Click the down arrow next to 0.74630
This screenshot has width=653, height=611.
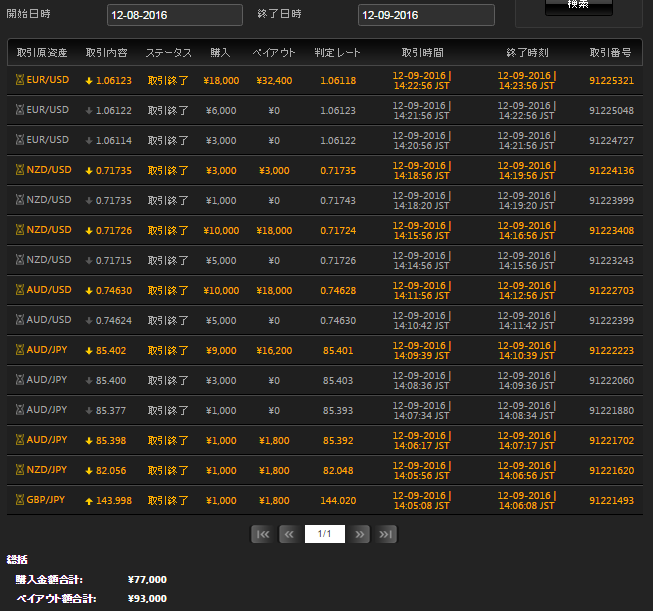pyautogui.click(x=89, y=290)
